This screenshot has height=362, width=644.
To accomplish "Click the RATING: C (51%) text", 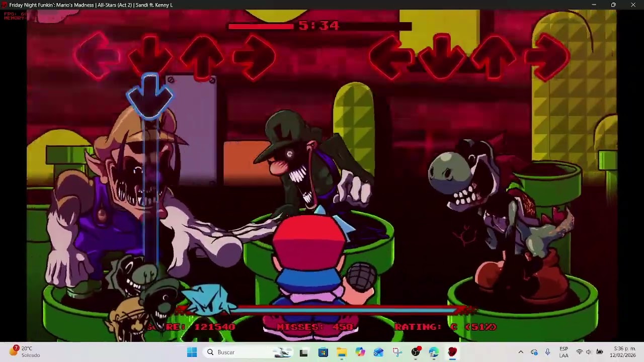I will [446, 327].
